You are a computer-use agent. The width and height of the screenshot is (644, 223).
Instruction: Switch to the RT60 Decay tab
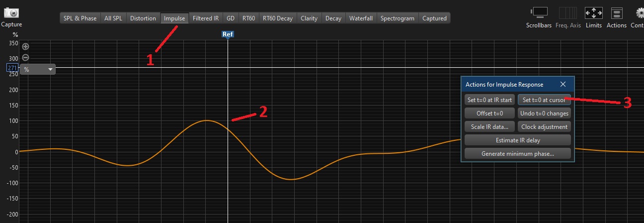pos(277,18)
